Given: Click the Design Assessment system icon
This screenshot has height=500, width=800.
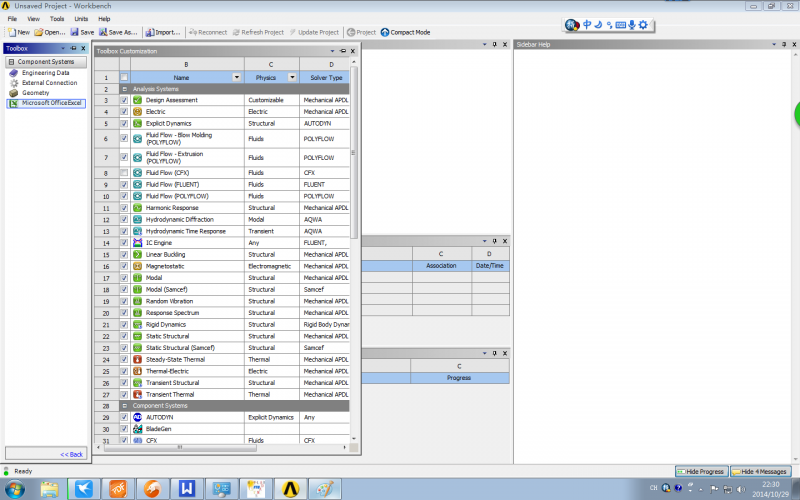Looking at the screenshot, I should (137, 100).
